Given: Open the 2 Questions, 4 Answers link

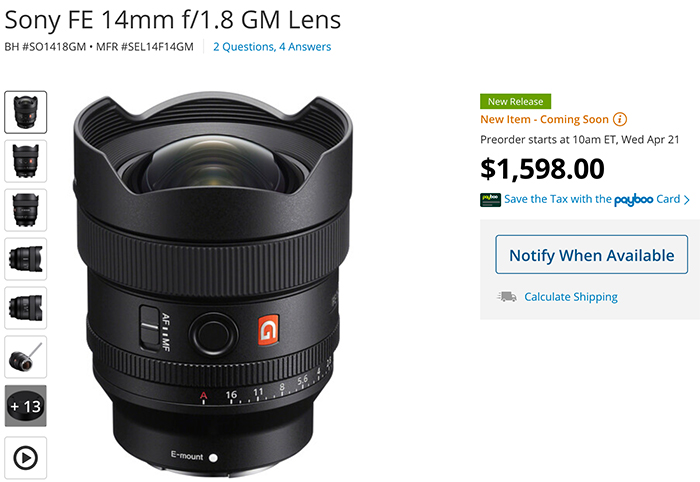Looking at the screenshot, I should coord(272,47).
